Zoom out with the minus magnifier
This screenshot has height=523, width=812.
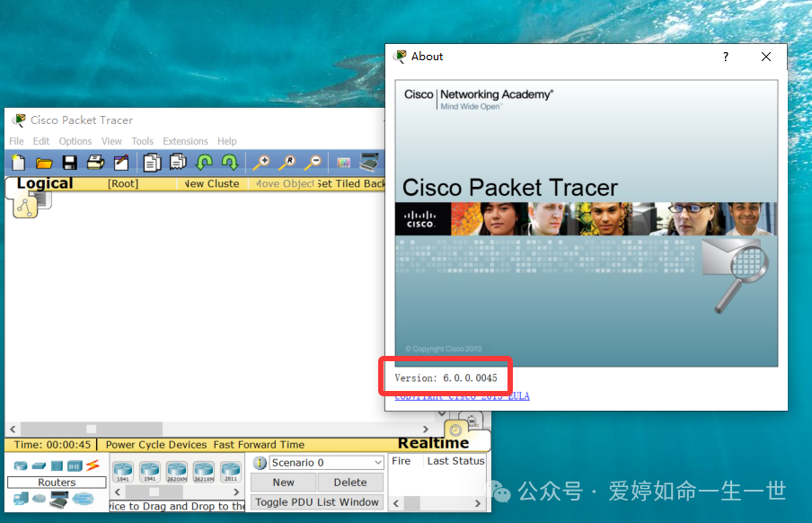coord(313,163)
